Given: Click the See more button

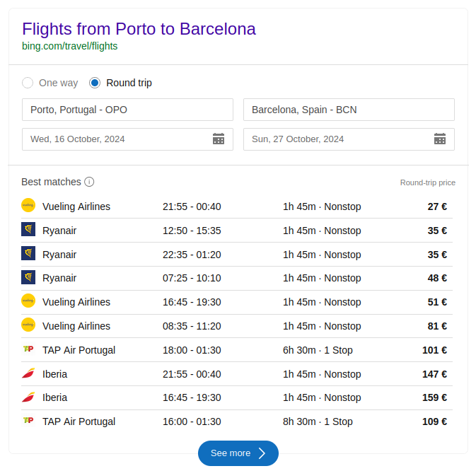Looking at the screenshot, I should click(238, 453).
